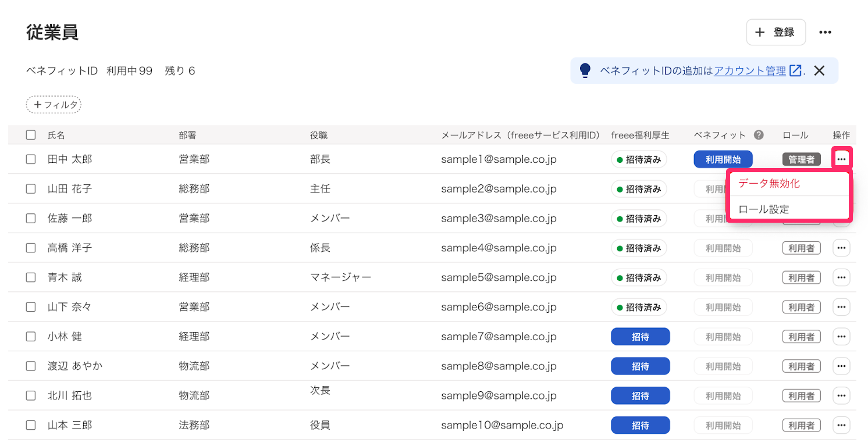
Task: Click 利用開始 for 高橋 洋子
Action: [723, 248]
